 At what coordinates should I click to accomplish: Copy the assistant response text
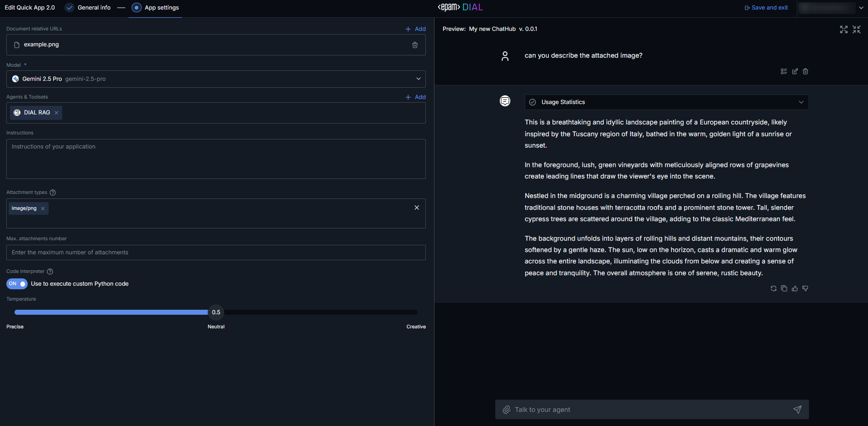(784, 288)
